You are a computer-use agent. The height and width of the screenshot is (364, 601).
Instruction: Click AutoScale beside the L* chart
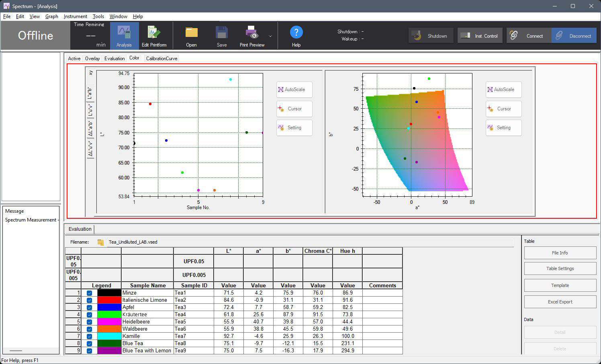tap(294, 89)
